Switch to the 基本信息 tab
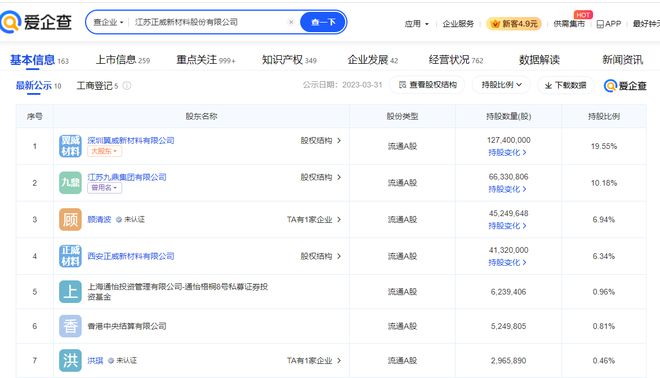The height and width of the screenshot is (378, 660). (x=39, y=60)
